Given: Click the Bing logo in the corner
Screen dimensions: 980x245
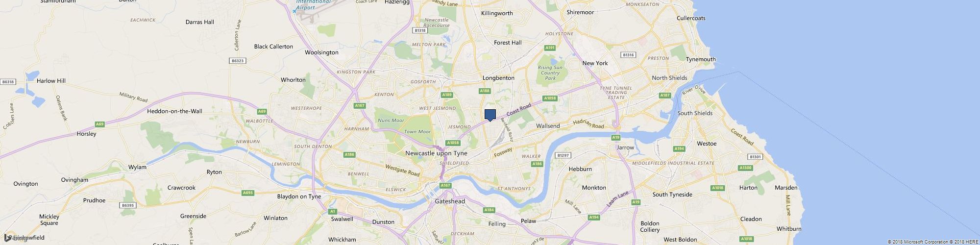Looking at the screenshot, I should coord(14,238).
